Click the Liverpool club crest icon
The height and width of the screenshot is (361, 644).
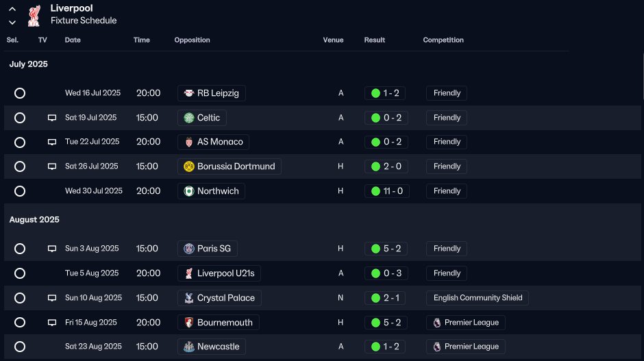pyautogui.click(x=34, y=16)
